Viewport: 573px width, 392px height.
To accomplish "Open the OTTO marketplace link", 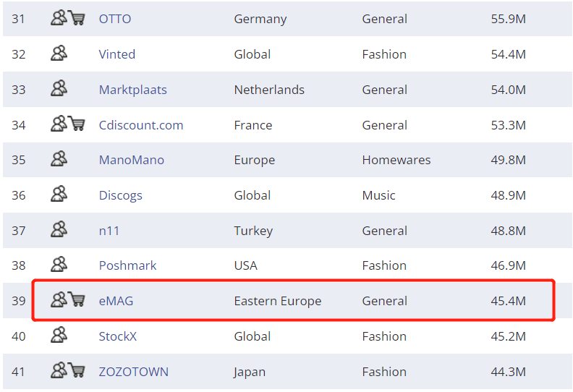I will [x=115, y=19].
